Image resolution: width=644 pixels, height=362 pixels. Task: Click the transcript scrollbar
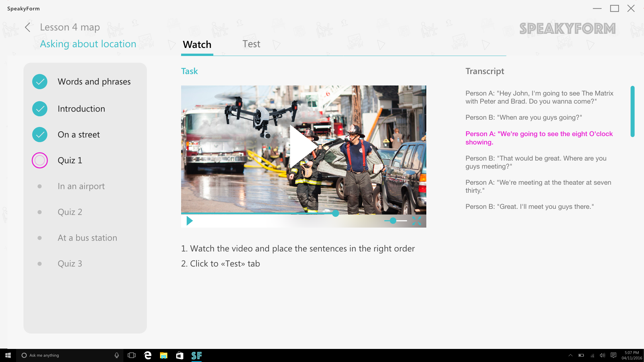tap(633, 111)
